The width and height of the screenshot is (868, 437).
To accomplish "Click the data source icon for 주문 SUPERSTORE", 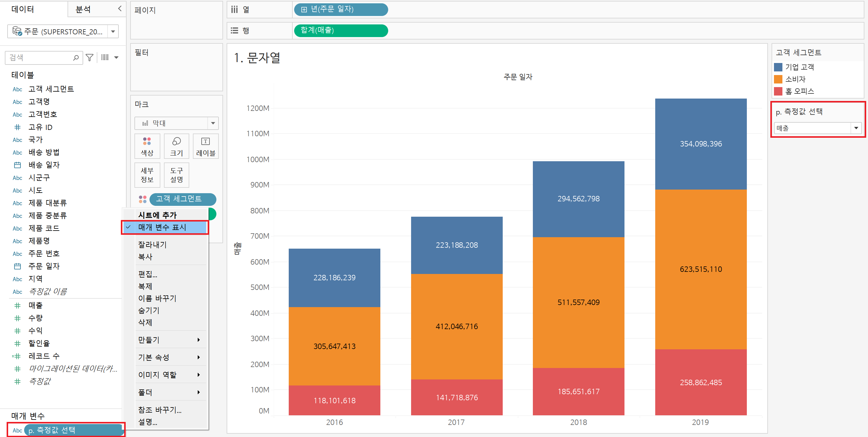I will click(x=17, y=31).
